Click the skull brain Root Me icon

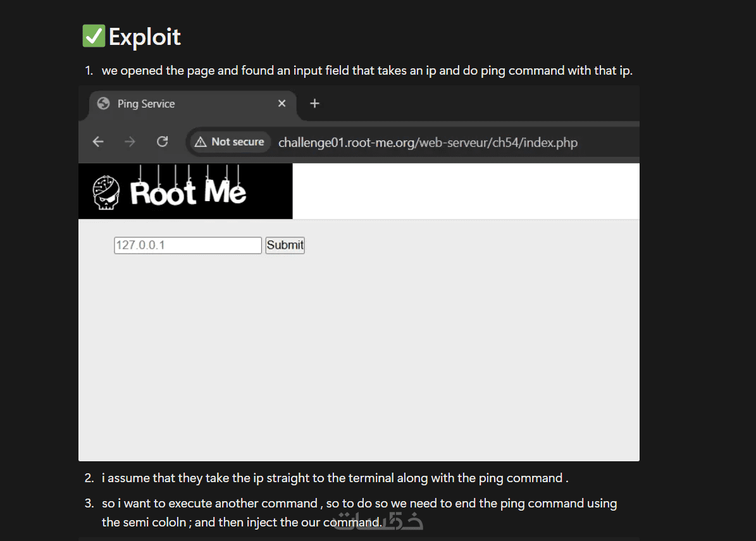pos(106,192)
